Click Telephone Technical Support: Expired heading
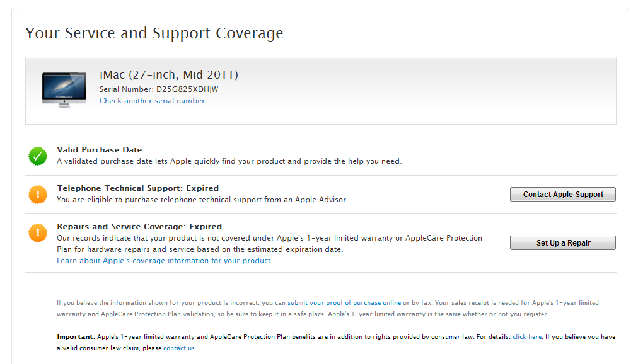Viewport: 638px width, 364px height. click(138, 188)
